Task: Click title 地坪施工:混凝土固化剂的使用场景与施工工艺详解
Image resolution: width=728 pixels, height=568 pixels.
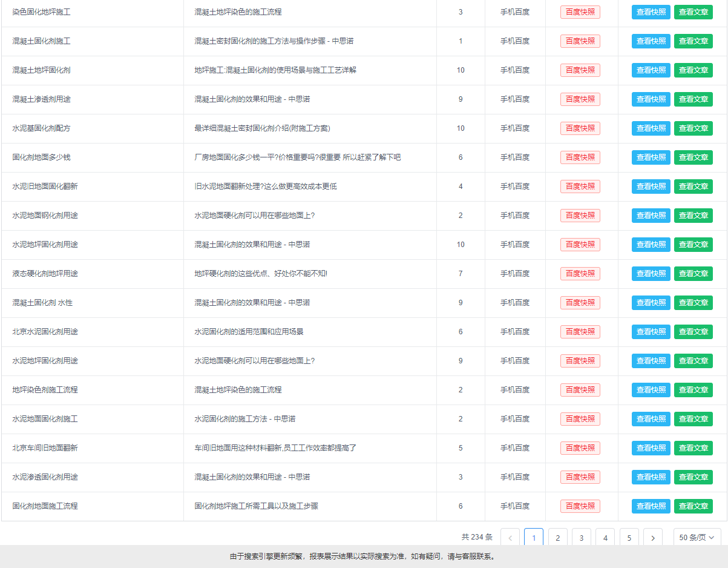Action: coord(275,70)
